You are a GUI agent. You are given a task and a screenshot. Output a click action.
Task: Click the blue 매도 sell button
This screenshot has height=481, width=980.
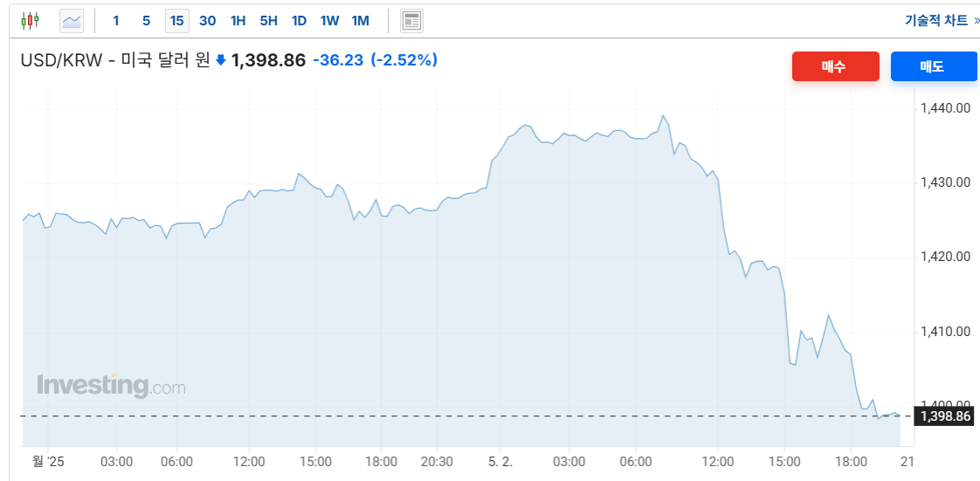pos(933,66)
